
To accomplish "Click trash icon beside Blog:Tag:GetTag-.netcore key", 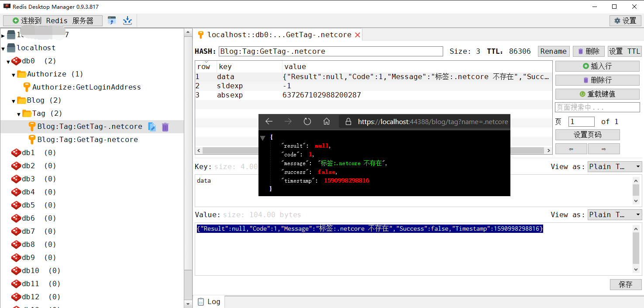I will (x=165, y=127).
